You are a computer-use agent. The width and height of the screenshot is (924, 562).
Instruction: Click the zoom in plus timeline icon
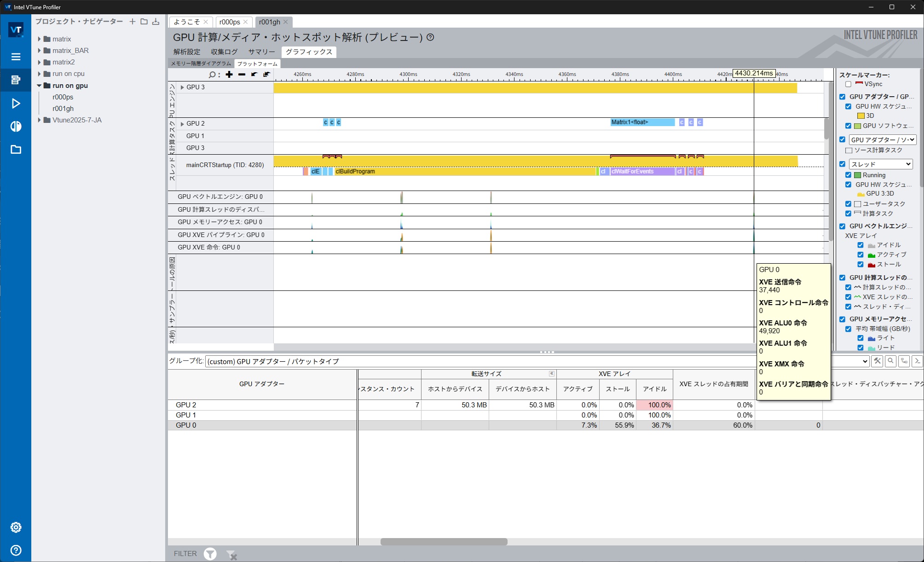pos(229,74)
